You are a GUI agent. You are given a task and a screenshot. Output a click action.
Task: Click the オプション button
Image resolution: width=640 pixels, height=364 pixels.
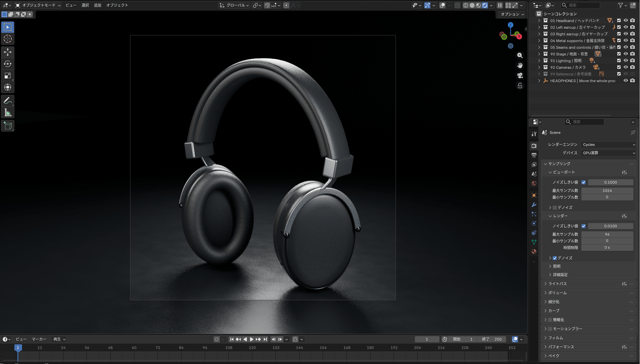point(512,14)
